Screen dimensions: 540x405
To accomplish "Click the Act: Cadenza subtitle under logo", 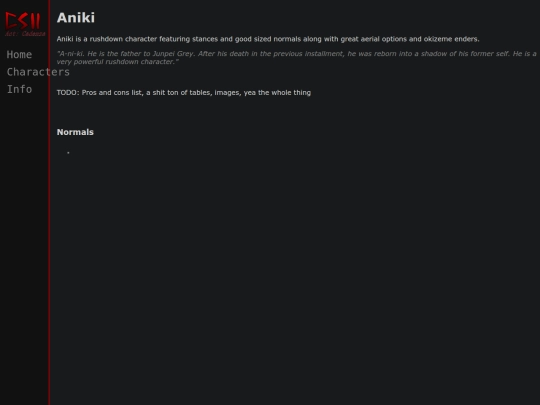I will pyautogui.click(x=25, y=34).
